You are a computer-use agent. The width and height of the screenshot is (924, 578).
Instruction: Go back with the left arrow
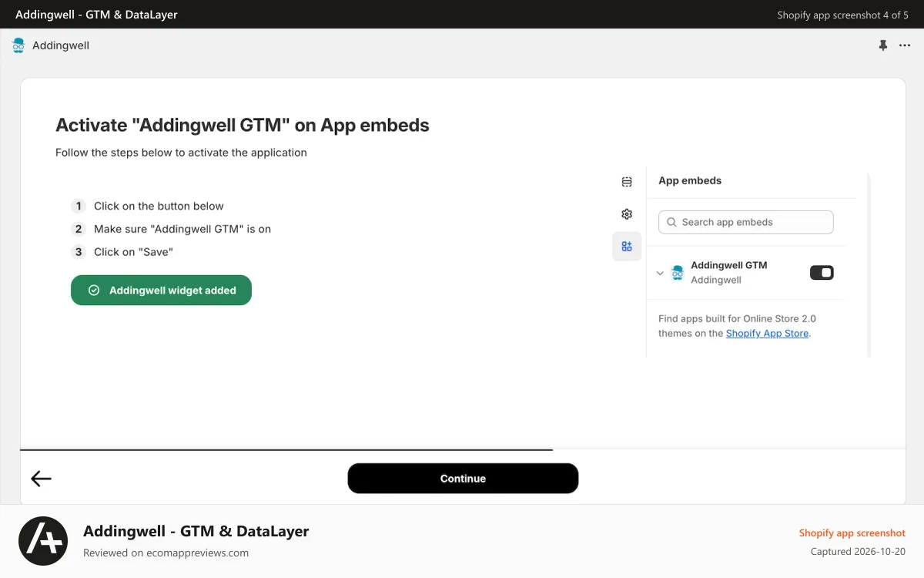click(x=42, y=479)
